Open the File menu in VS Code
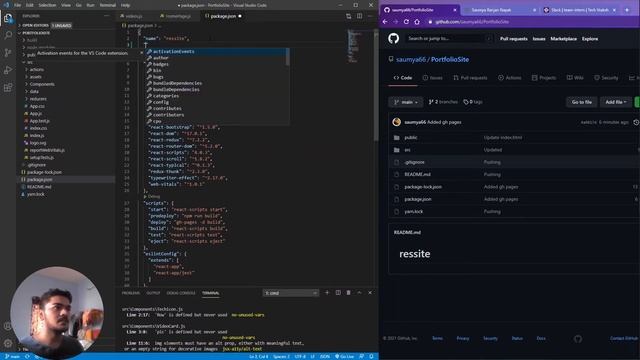640x360 pixels. click(x=18, y=5)
